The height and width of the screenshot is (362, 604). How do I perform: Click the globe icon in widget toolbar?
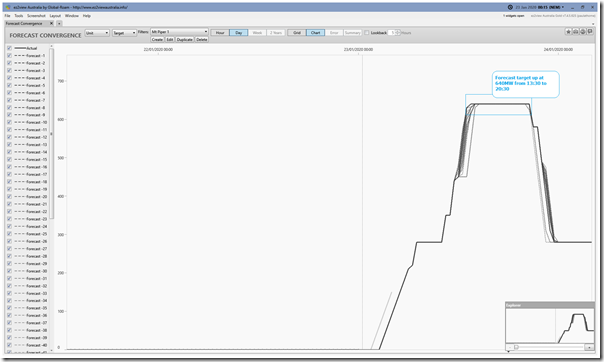[x=583, y=32]
